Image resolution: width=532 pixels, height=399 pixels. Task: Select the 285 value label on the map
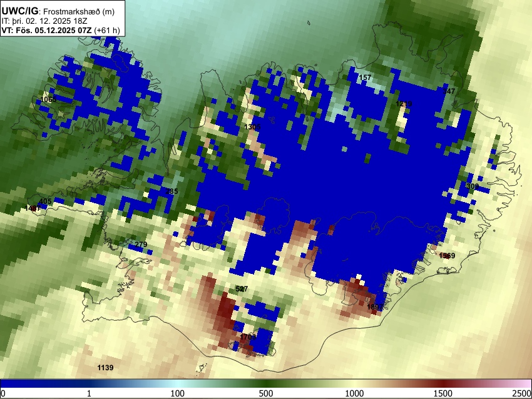click(171, 191)
